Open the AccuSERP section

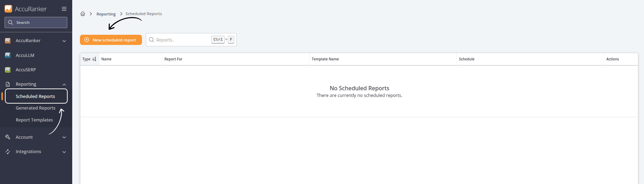(26, 70)
